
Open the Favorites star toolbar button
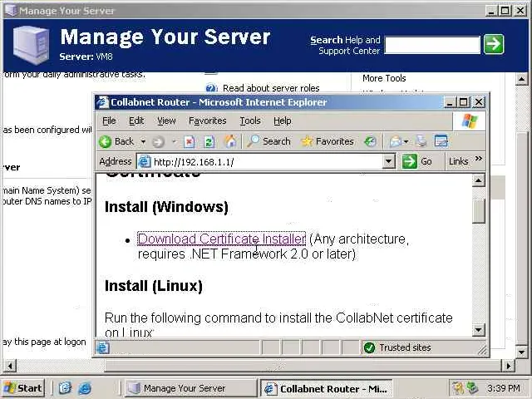(x=327, y=141)
